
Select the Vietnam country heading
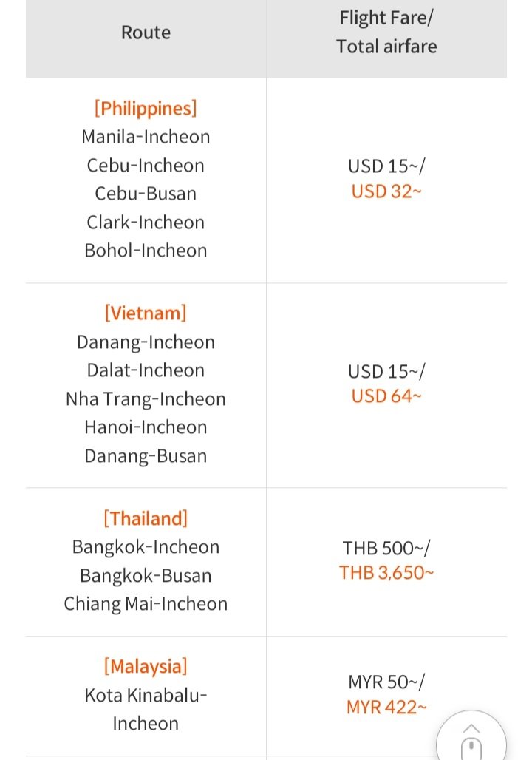146,313
